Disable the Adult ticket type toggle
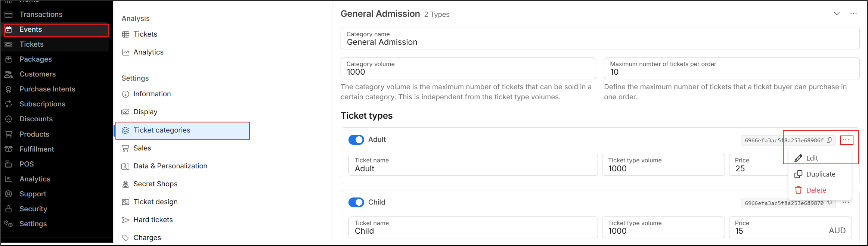Screen dimensions: 868x246 click(x=356, y=140)
